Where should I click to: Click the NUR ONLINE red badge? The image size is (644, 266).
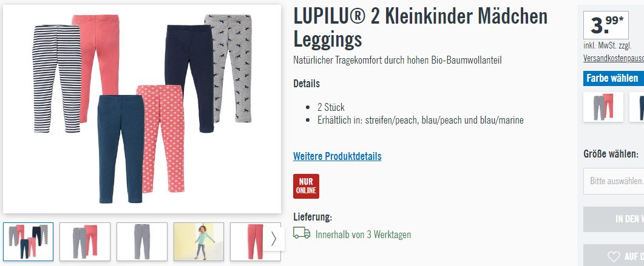click(306, 186)
